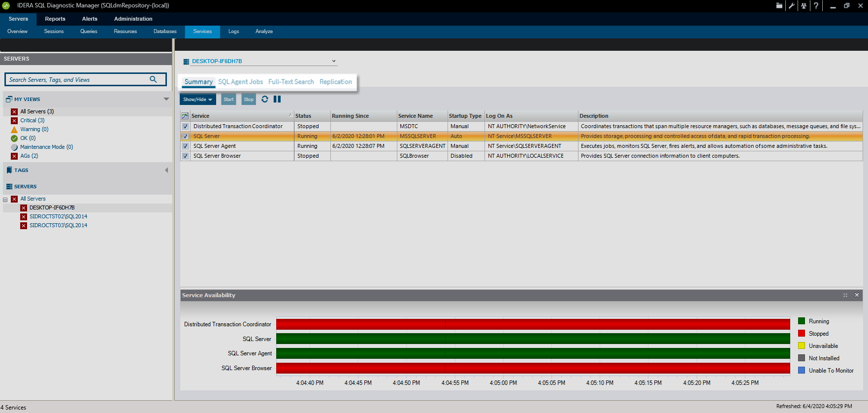The width and height of the screenshot is (868, 413).
Task: Select DESKTOP-IF6DH7B in the server tree
Action: tap(52, 207)
